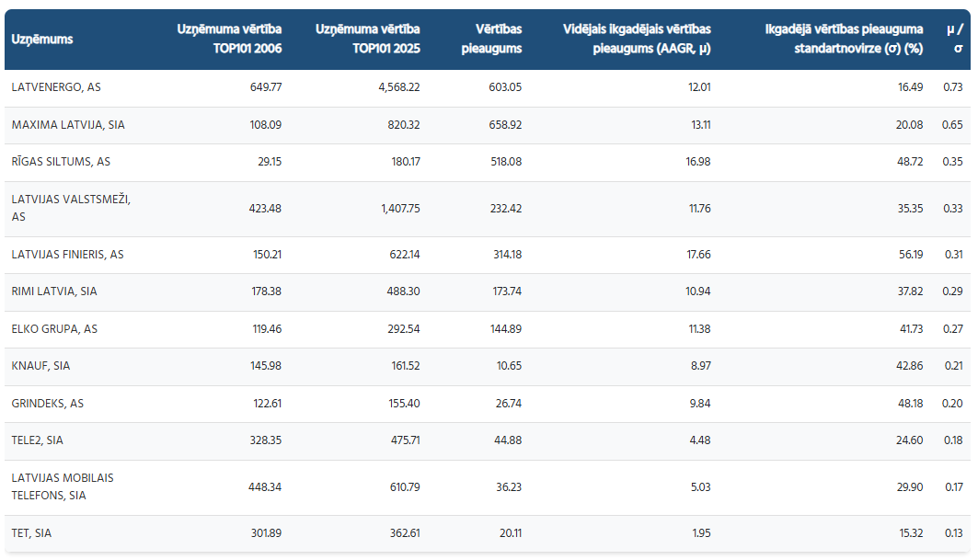The height and width of the screenshot is (560, 978).
Task: Select the Vērtības pieaugums column header
Action: click(491, 40)
